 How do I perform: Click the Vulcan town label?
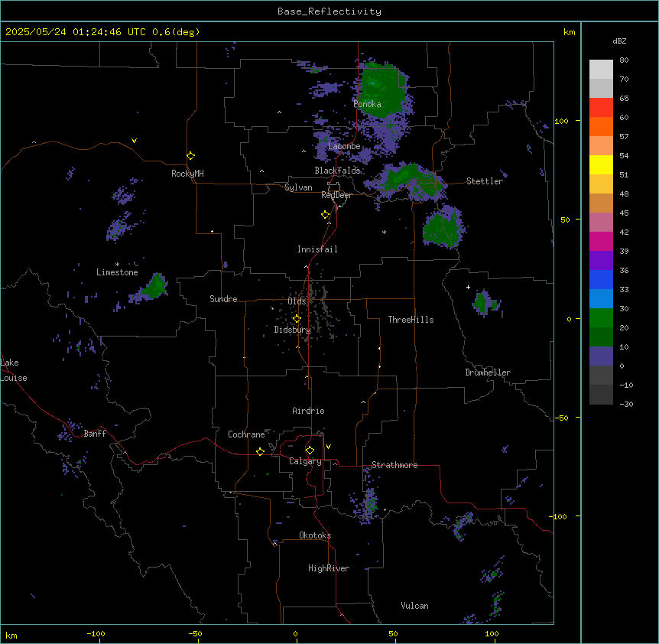[415, 606]
